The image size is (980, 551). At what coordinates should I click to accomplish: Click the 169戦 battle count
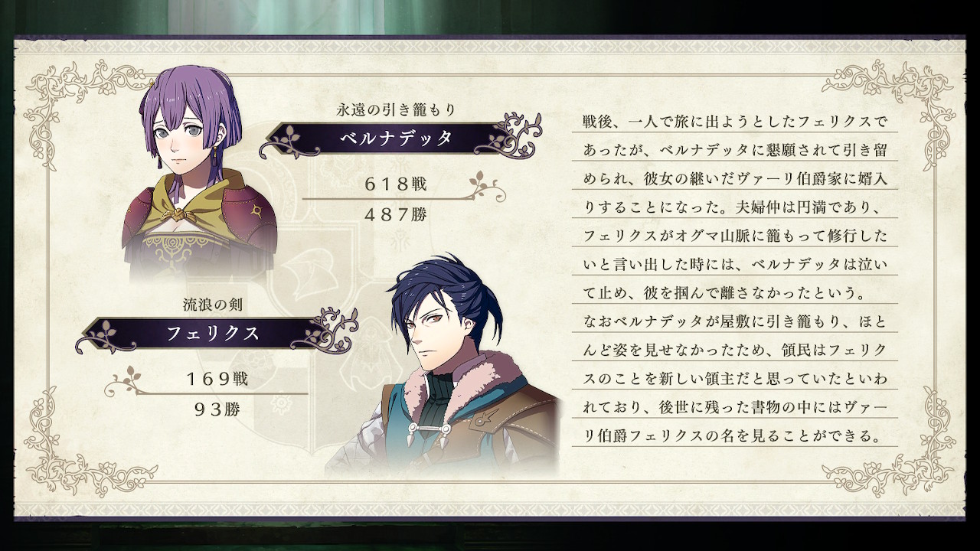click(217, 379)
